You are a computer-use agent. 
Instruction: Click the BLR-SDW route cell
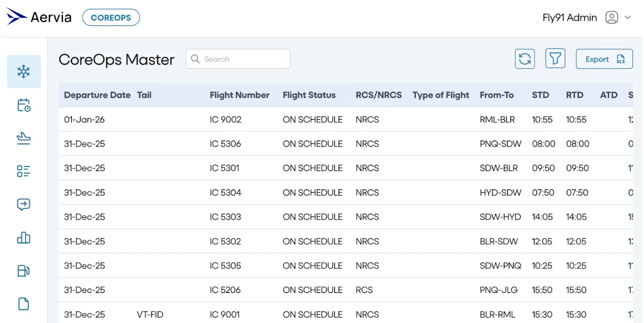(x=499, y=241)
